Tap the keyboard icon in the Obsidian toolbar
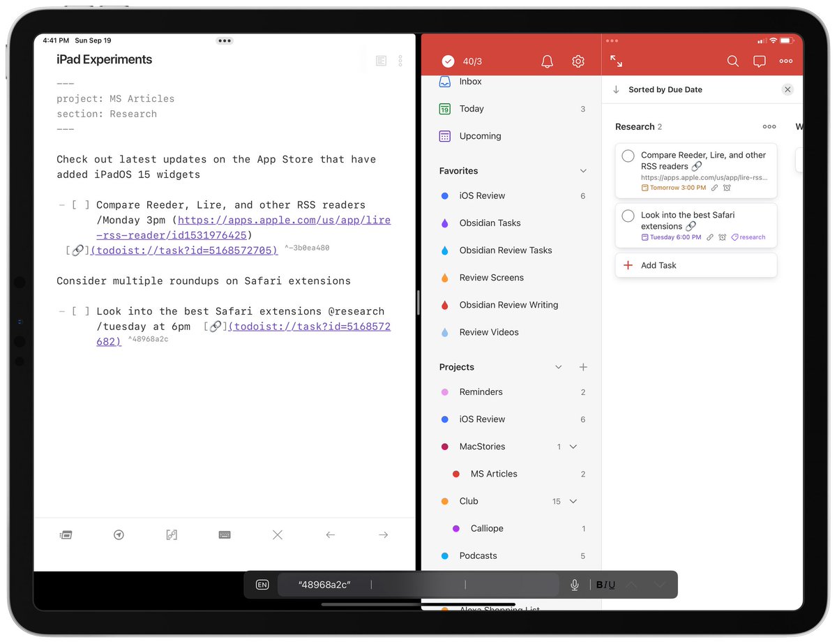 tap(225, 534)
